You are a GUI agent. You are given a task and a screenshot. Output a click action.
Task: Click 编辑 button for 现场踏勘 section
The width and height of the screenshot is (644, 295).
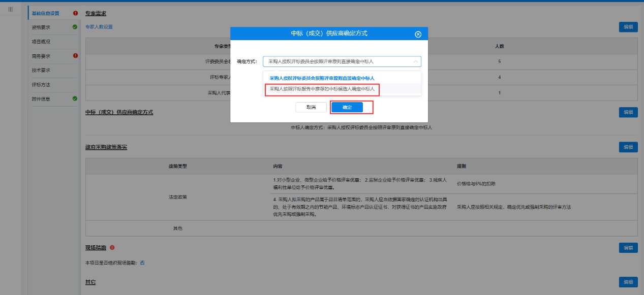[628, 248]
